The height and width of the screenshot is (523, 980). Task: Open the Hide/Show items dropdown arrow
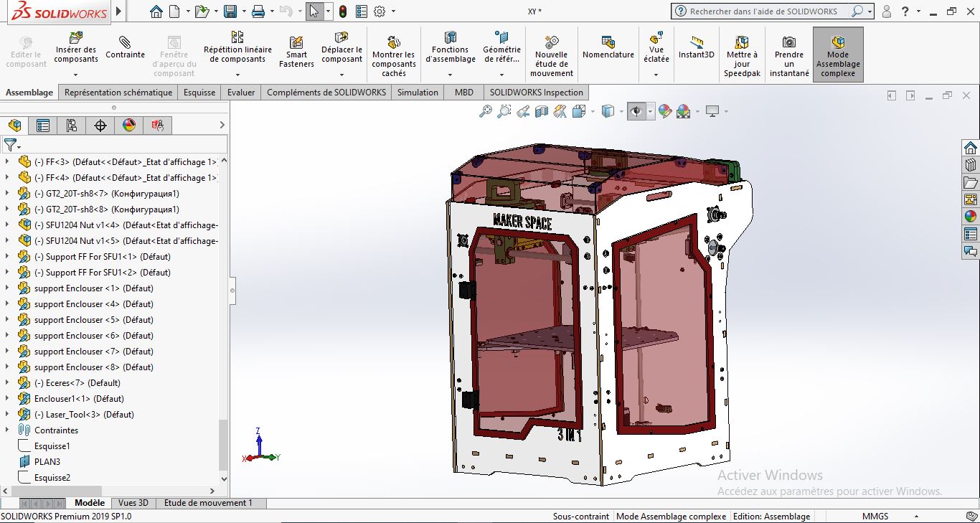[x=650, y=112]
